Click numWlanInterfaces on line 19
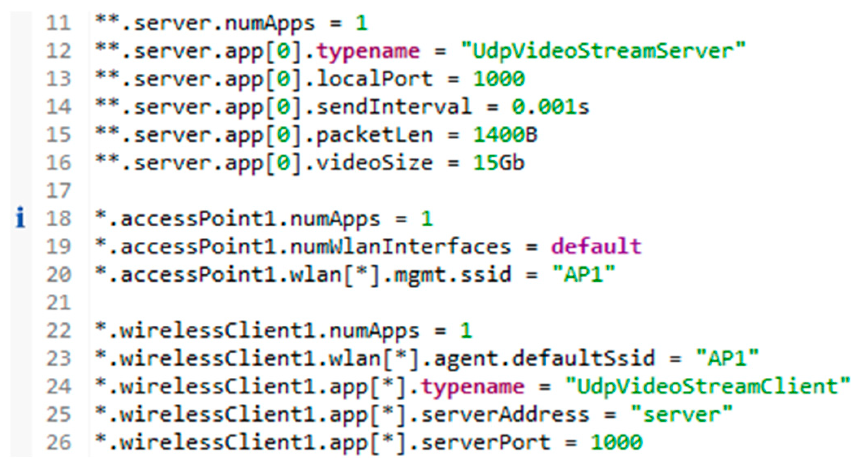 tap(400, 247)
